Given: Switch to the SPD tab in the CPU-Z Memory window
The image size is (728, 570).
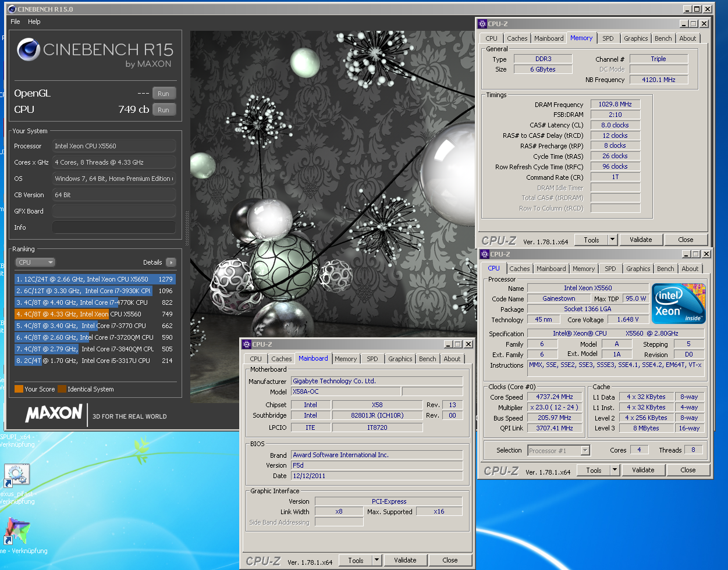Looking at the screenshot, I should [608, 38].
